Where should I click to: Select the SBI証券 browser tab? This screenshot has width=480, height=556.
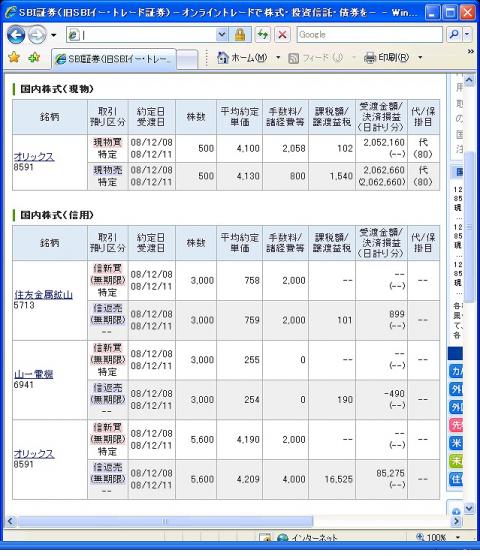pos(114,59)
